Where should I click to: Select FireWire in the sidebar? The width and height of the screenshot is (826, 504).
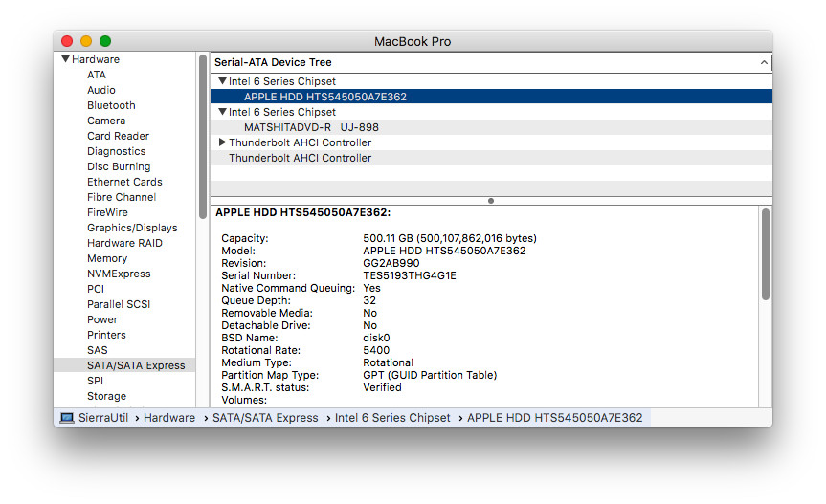[107, 212]
